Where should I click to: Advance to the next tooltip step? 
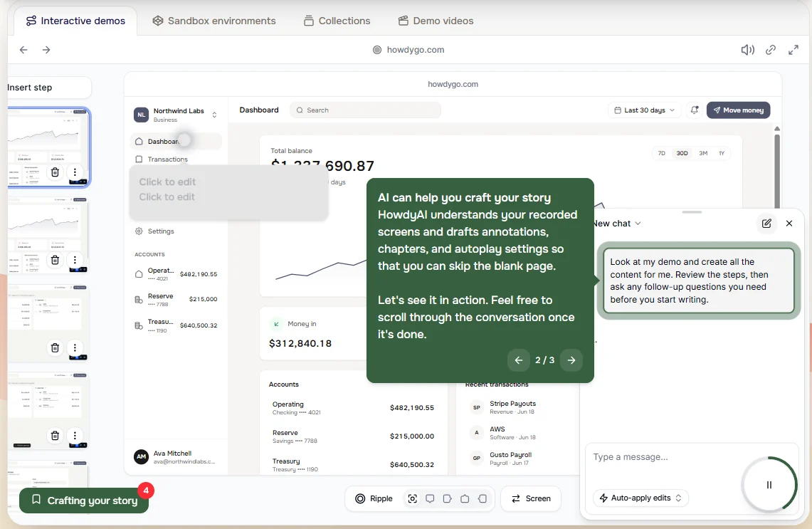(571, 360)
